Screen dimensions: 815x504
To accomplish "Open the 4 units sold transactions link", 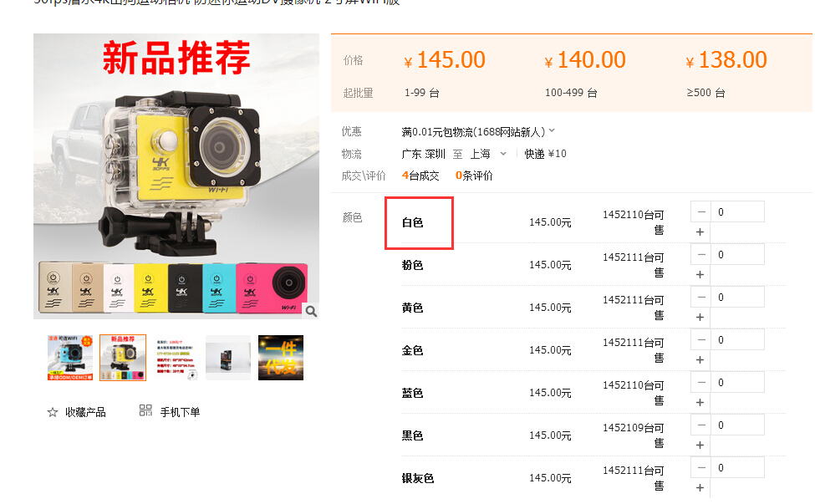I will click(x=420, y=176).
